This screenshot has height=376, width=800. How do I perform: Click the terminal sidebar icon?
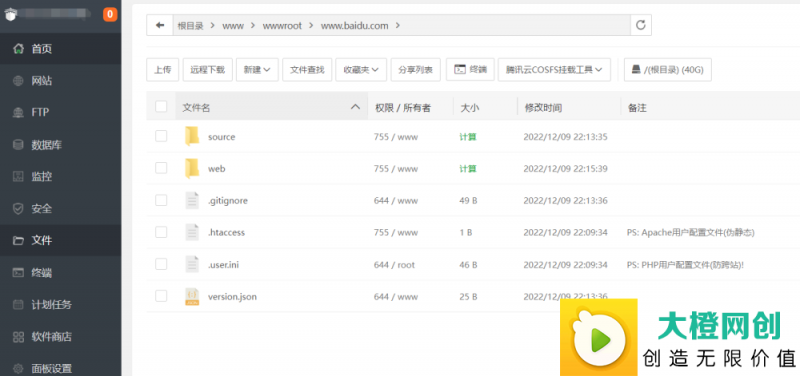click(18, 272)
